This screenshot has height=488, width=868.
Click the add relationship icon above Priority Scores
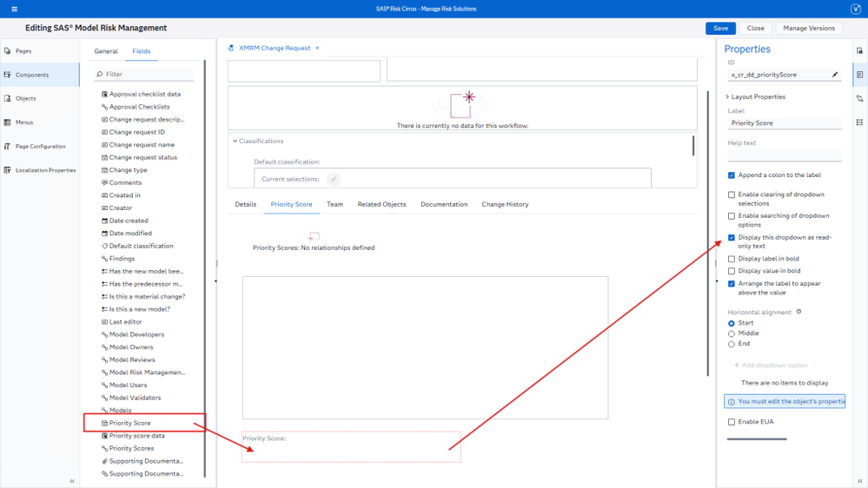314,236
